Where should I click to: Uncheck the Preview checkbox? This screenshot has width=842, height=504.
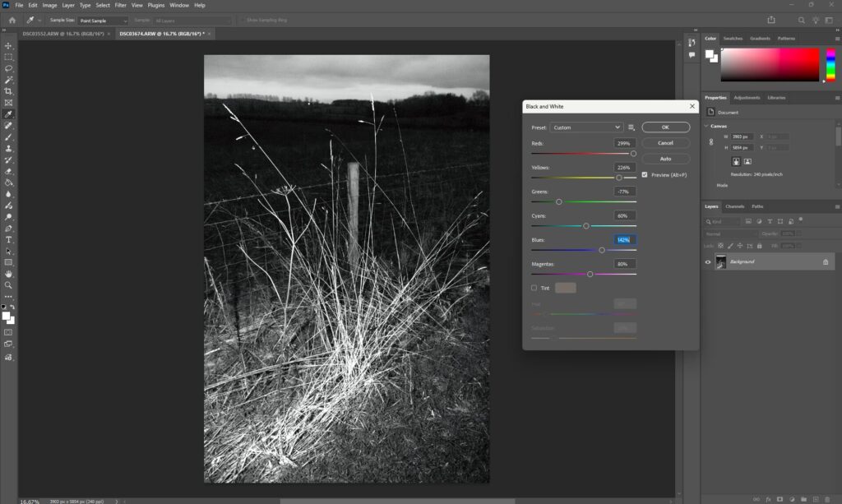[x=645, y=174]
